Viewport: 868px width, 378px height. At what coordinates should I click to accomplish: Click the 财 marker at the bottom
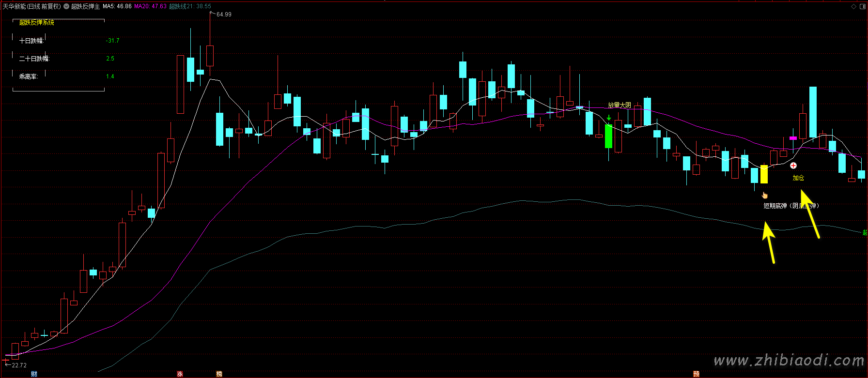click(33, 374)
